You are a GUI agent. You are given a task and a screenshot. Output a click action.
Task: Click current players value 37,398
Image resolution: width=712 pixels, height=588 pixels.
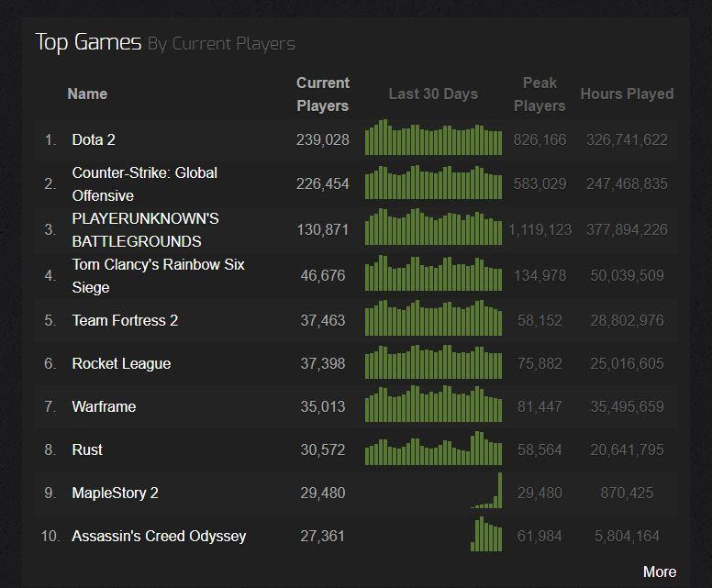(323, 363)
